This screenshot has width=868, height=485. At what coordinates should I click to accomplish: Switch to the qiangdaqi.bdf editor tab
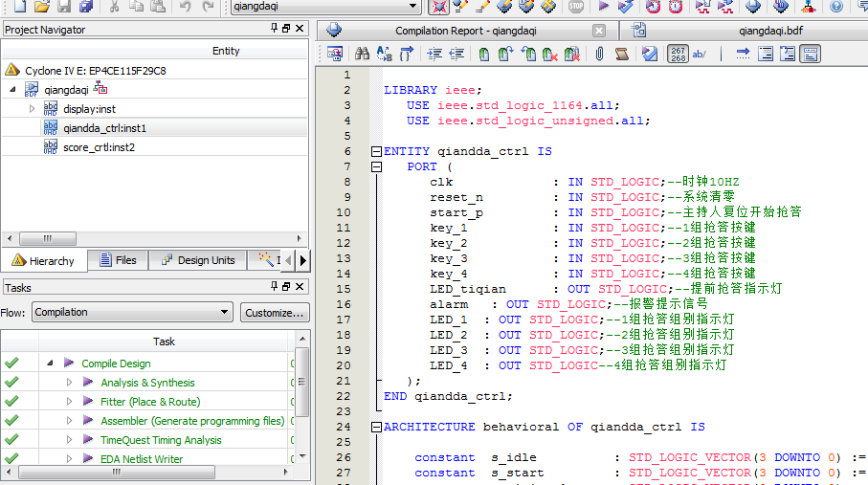click(x=770, y=31)
